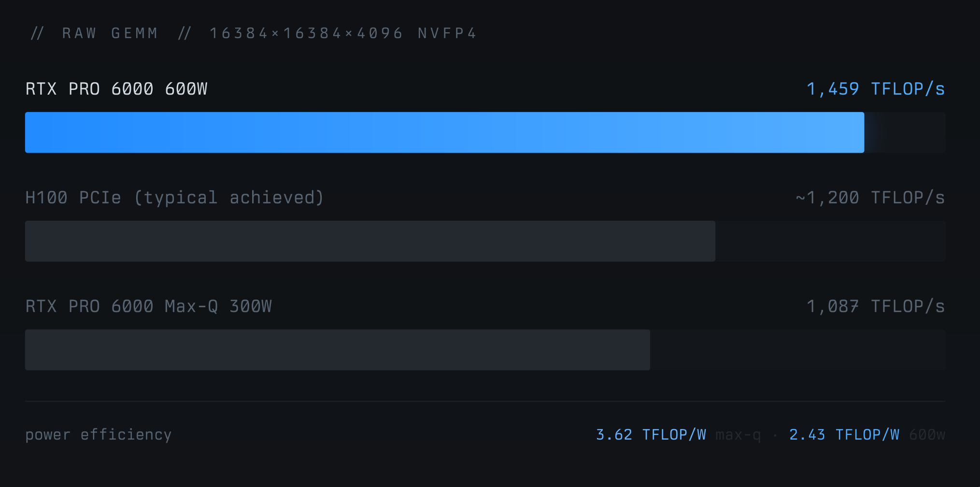This screenshot has width=980, height=487.
Task: Select the "RTX PRO 6000 600W" label
Action: click(116, 89)
